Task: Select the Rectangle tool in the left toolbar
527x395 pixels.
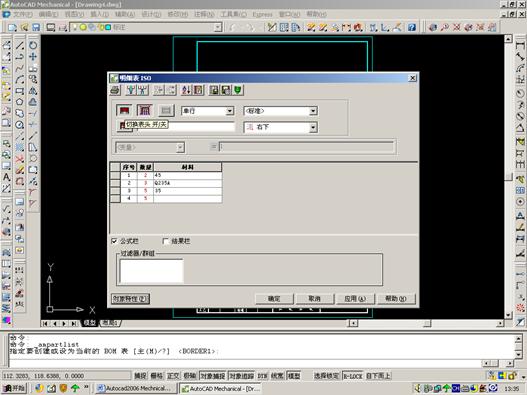Action: tap(20, 91)
